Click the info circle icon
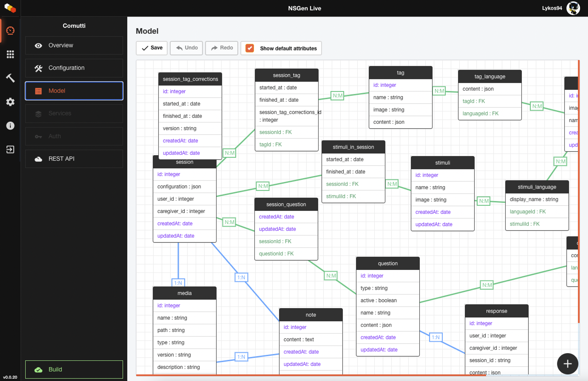The width and height of the screenshot is (588, 381). [10, 126]
